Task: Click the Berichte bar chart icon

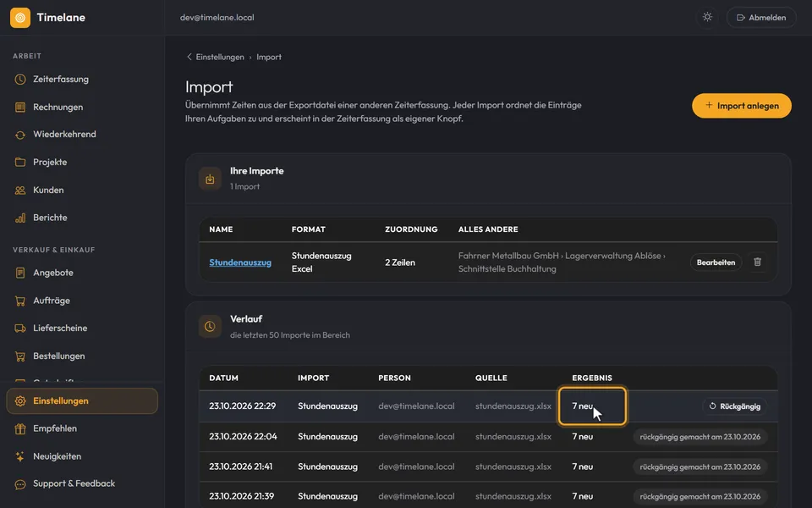Action: 20,218
